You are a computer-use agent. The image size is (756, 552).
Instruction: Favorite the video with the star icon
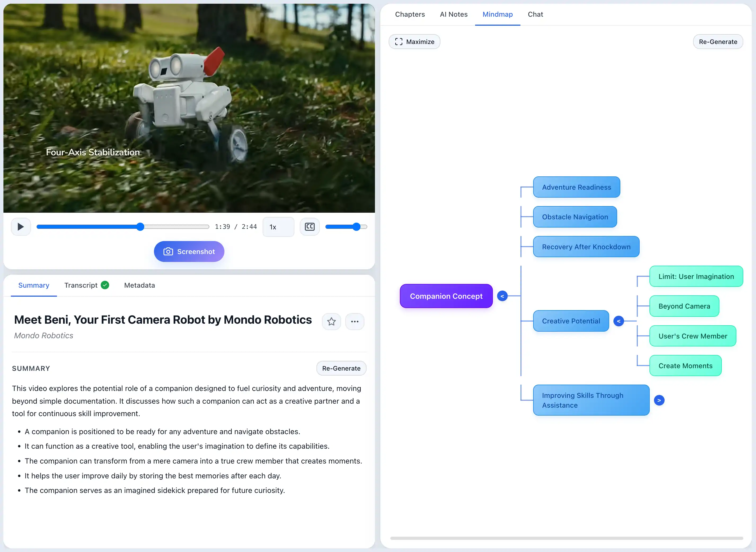click(331, 322)
